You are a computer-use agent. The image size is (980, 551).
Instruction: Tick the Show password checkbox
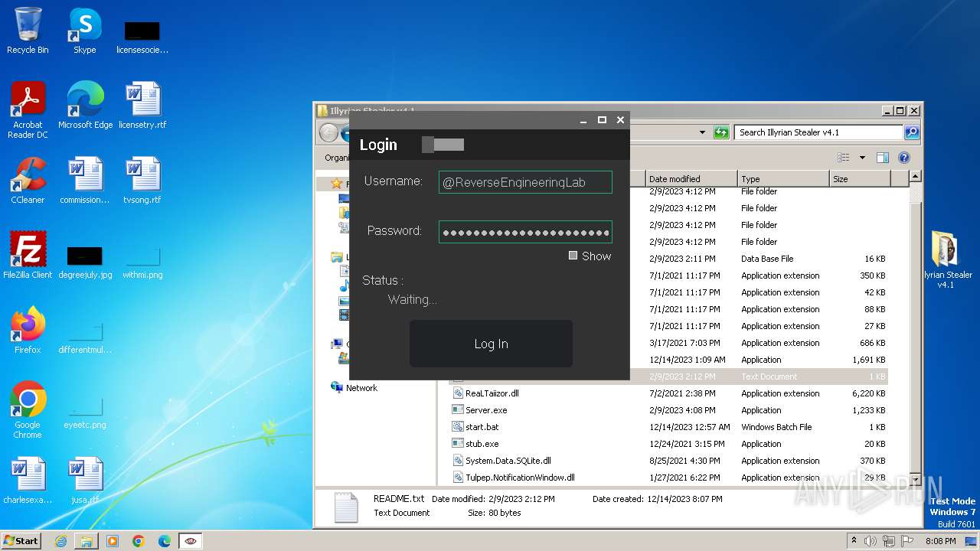pyautogui.click(x=573, y=256)
